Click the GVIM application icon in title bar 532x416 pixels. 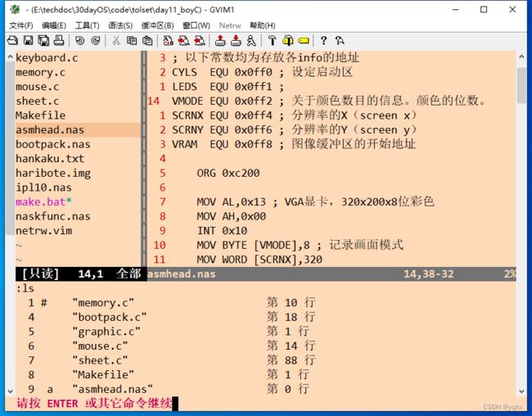click(15, 10)
